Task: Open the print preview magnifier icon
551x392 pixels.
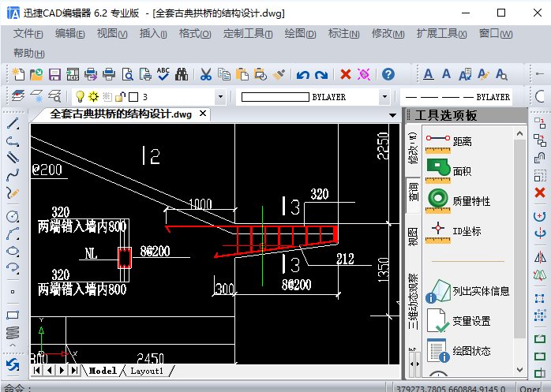Action: click(x=127, y=74)
